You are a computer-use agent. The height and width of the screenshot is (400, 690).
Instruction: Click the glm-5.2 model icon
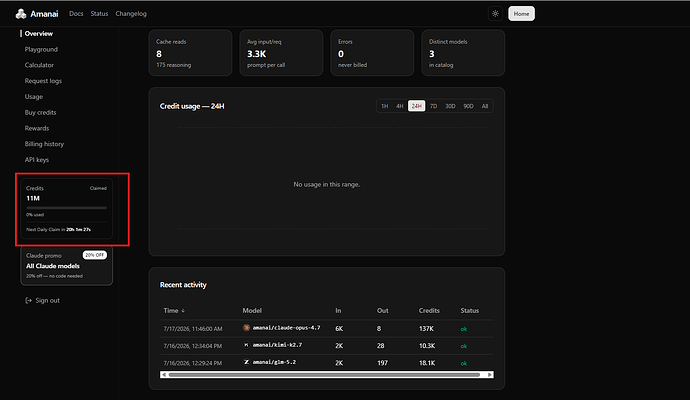click(x=246, y=362)
